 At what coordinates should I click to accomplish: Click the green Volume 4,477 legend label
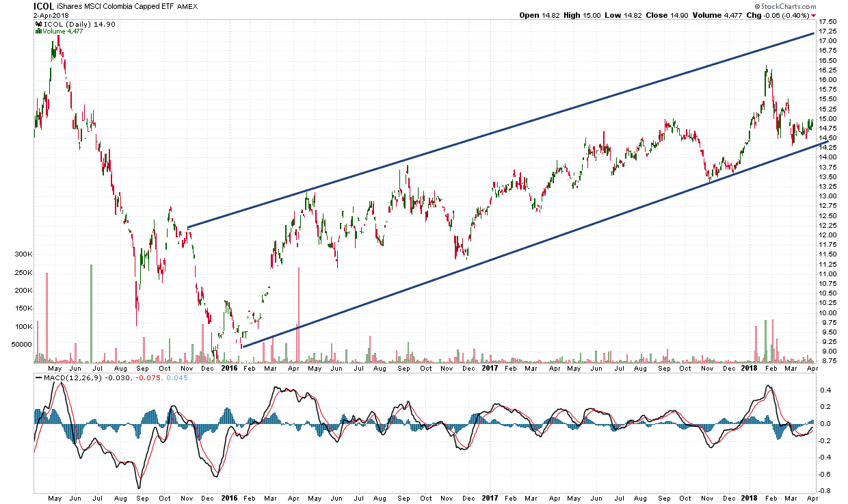pyautogui.click(x=63, y=31)
